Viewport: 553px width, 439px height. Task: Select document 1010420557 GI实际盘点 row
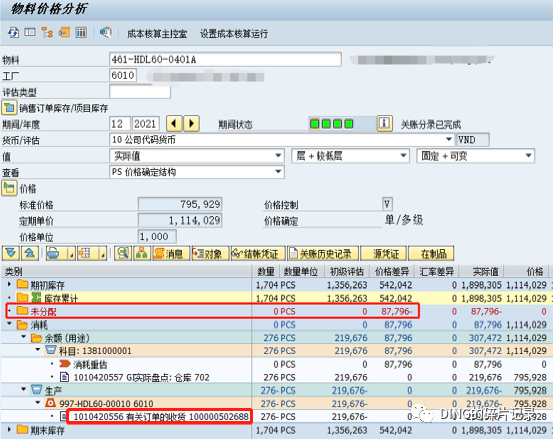click(x=275, y=377)
